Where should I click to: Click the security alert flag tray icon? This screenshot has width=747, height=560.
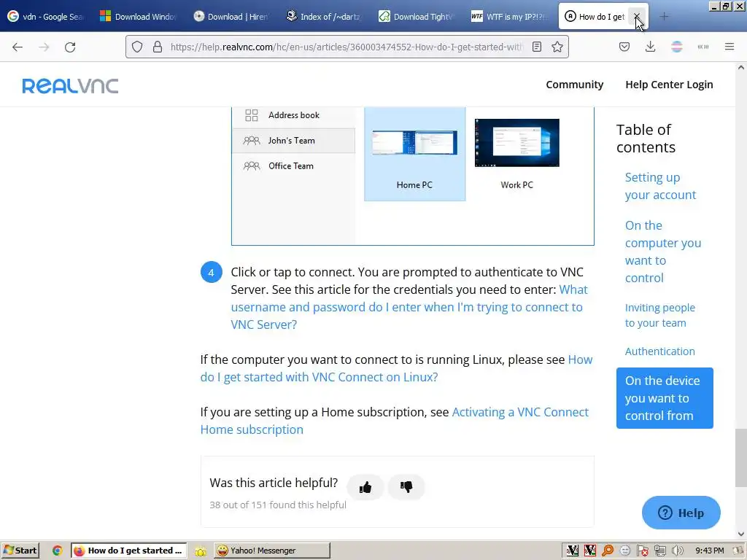[x=642, y=551]
